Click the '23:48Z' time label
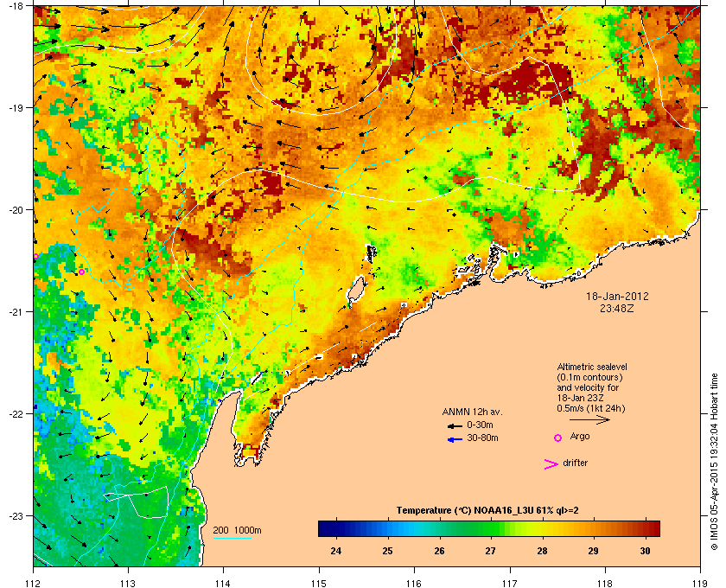Viewport: 726px width, 588px height. [617, 308]
